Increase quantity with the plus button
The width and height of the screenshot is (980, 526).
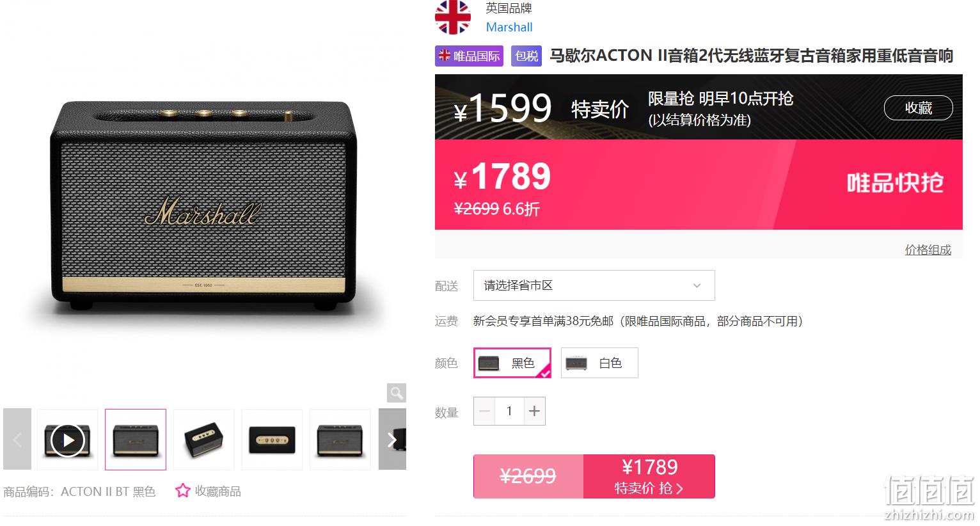pyautogui.click(x=534, y=411)
